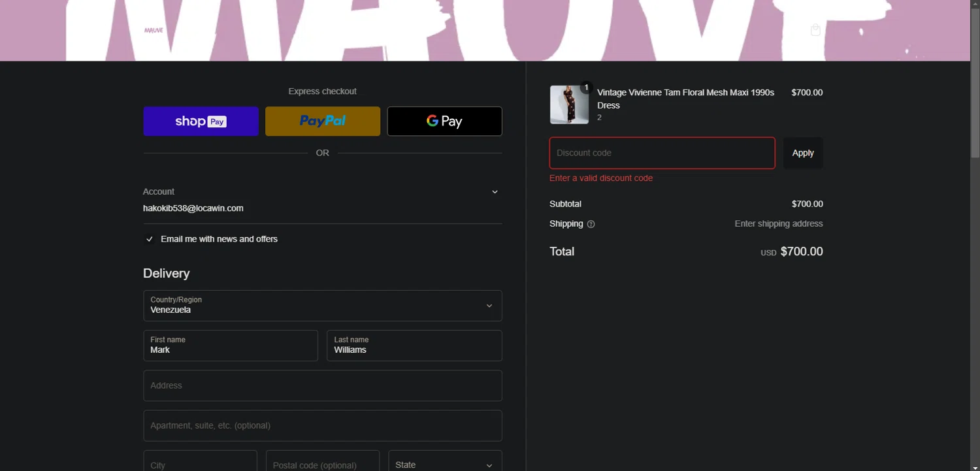Image resolution: width=980 pixels, height=471 pixels.
Task: Click the City input field
Action: coord(200,461)
